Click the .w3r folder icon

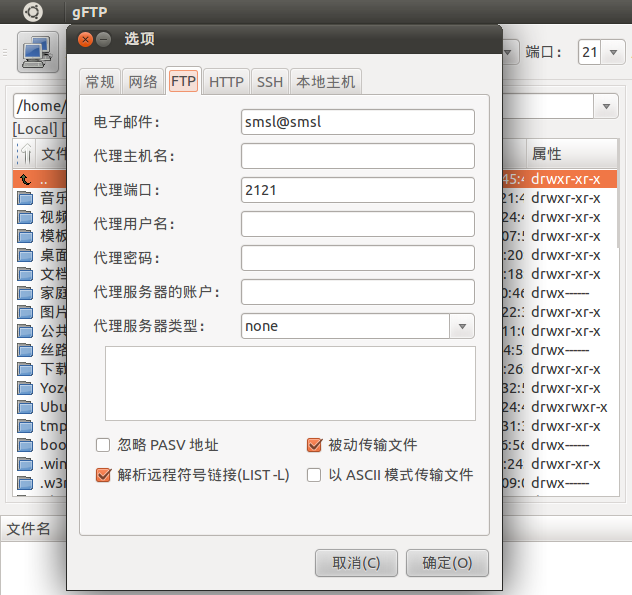click(25, 483)
